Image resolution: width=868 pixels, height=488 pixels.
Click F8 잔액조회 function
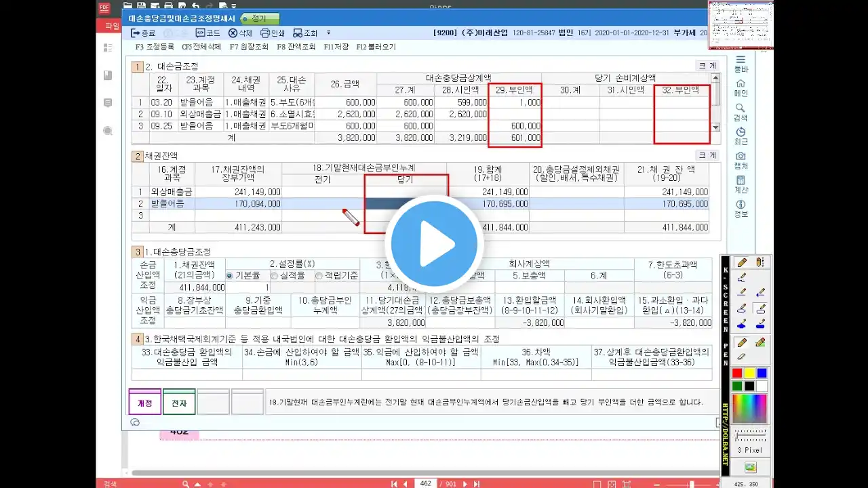296,47
